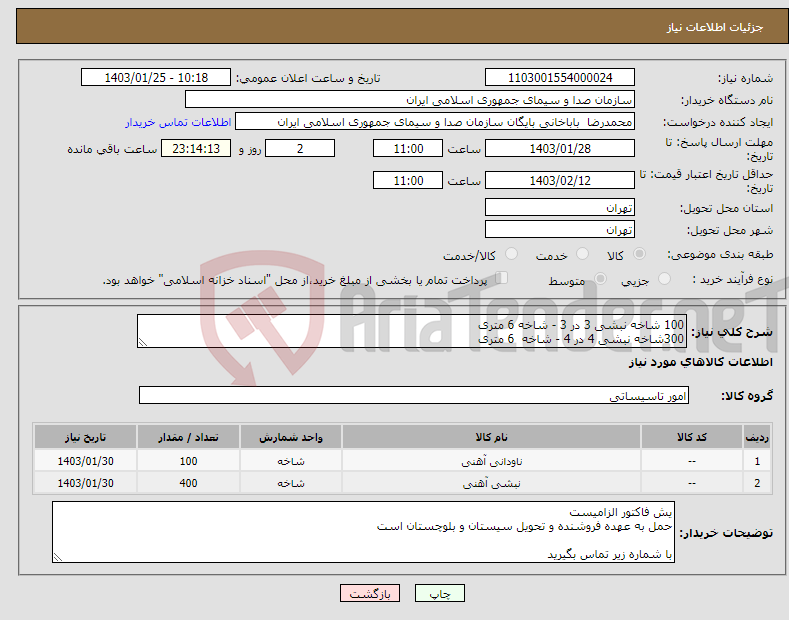This screenshot has height=620, width=789.
Task: Click the نبشی آهنی item name cell
Action: (x=492, y=483)
